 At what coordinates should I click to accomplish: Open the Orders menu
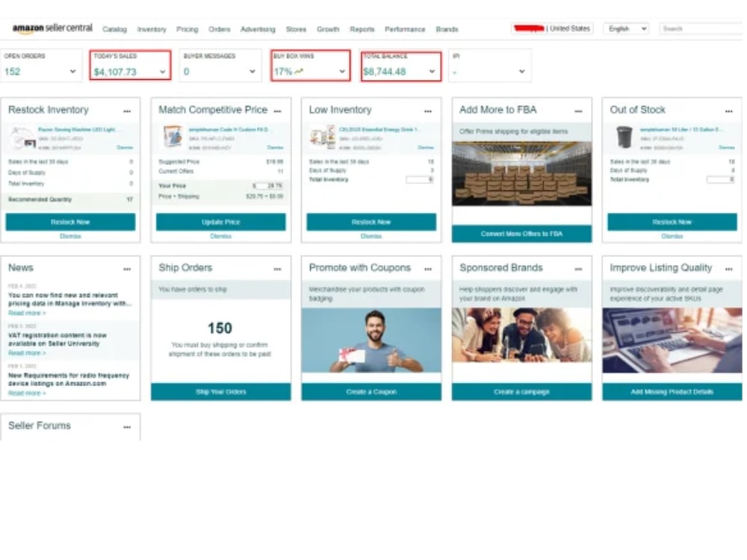pyautogui.click(x=219, y=29)
